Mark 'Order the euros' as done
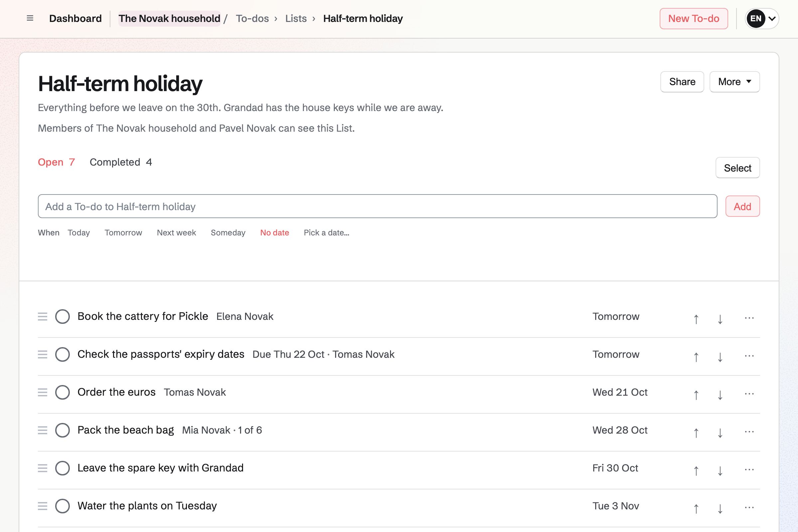The width and height of the screenshot is (798, 532). click(x=63, y=393)
